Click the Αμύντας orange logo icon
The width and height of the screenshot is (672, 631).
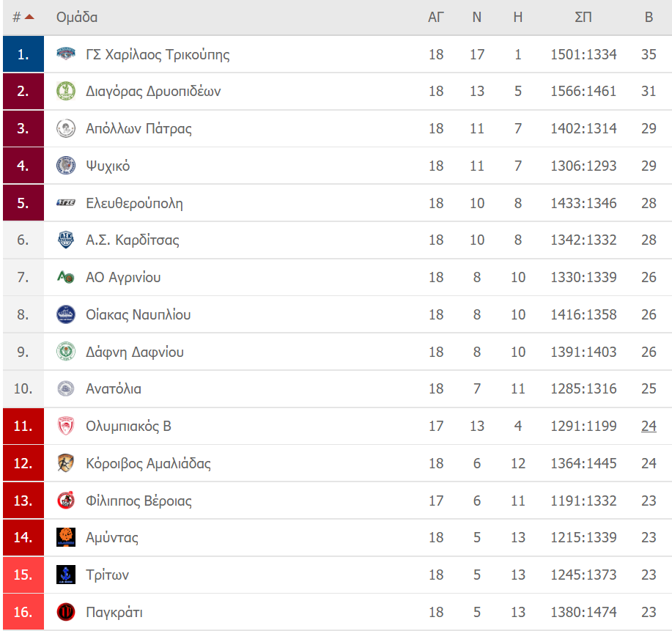[x=65, y=537]
